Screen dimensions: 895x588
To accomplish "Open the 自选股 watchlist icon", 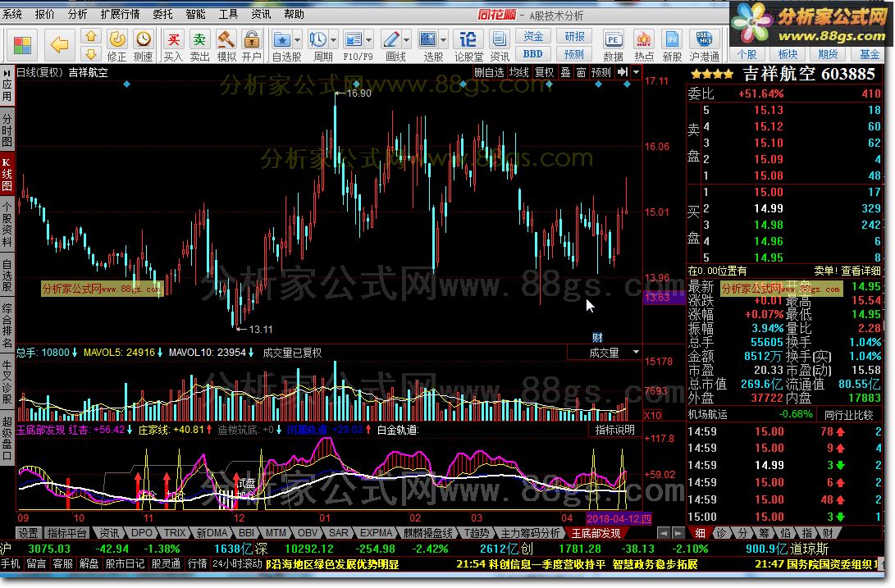I will 282,39.
